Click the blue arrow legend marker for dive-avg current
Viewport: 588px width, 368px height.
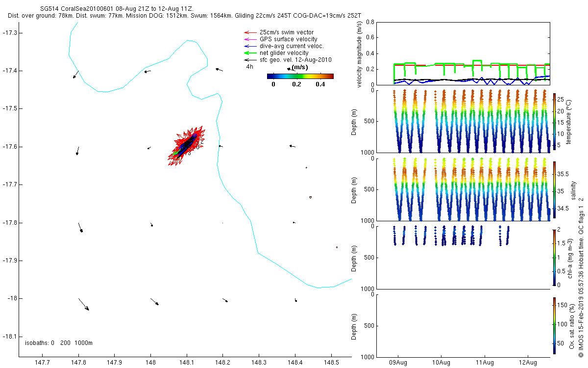[250, 46]
